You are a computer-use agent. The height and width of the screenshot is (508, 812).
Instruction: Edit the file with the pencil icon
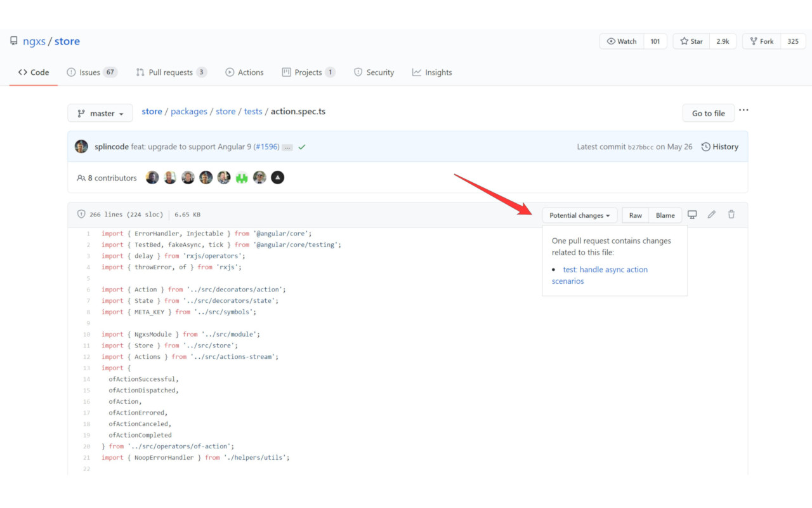(711, 215)
